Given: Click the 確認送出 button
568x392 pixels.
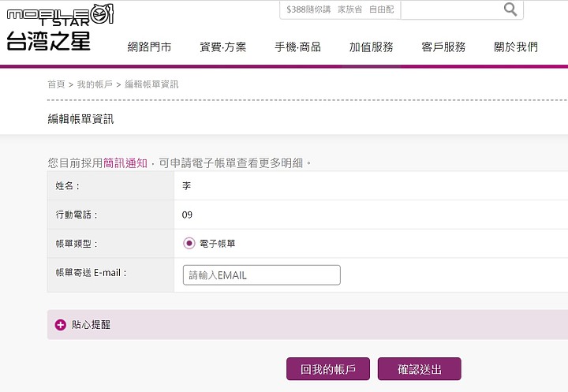Looking at the screenshot, I should coord(419,369).
